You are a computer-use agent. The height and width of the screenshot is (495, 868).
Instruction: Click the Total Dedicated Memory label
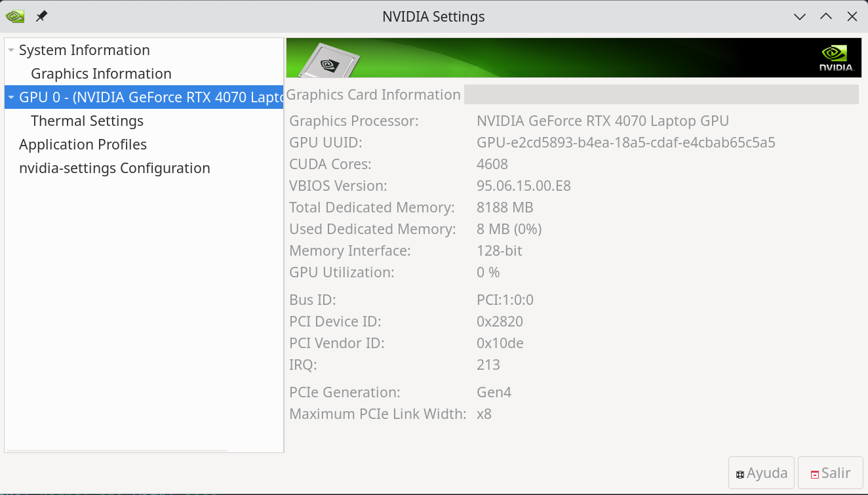372,207
